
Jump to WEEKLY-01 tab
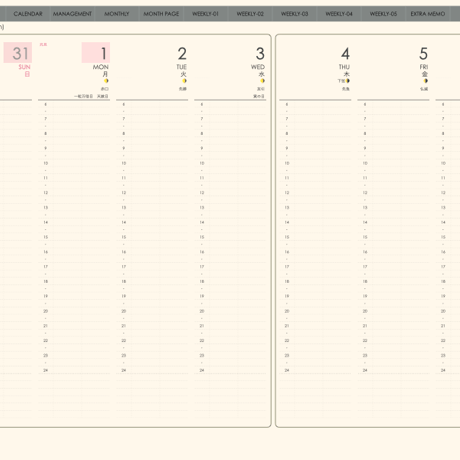tap(206, 14)
